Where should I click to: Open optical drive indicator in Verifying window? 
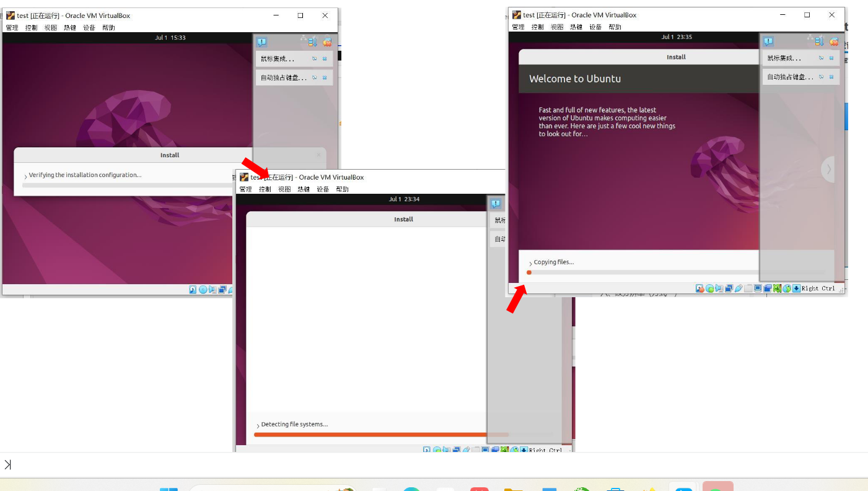(x=203, y=289)
